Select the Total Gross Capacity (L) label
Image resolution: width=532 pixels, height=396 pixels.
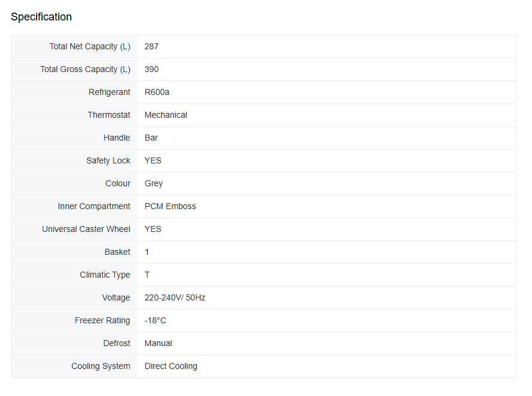tap(85, 69)
